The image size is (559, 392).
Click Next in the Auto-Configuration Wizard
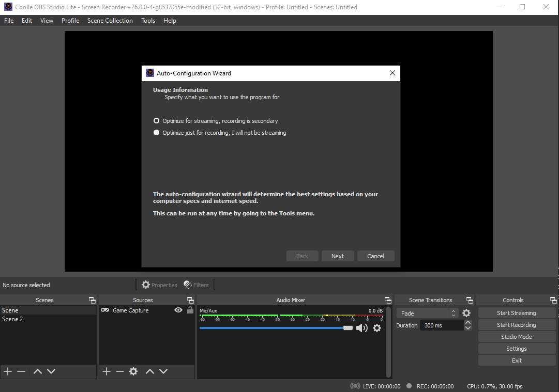[338, 256]
